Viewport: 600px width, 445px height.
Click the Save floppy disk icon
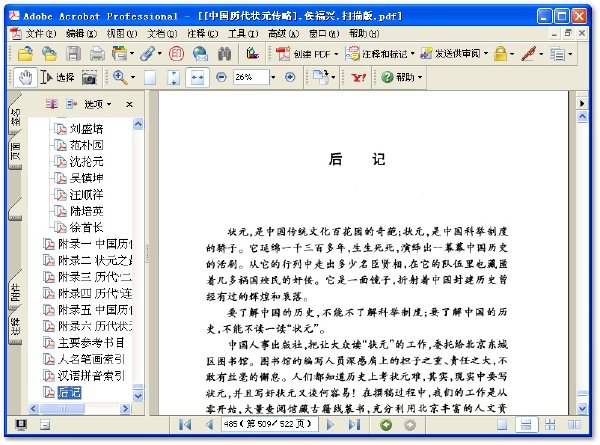point(73,54)
